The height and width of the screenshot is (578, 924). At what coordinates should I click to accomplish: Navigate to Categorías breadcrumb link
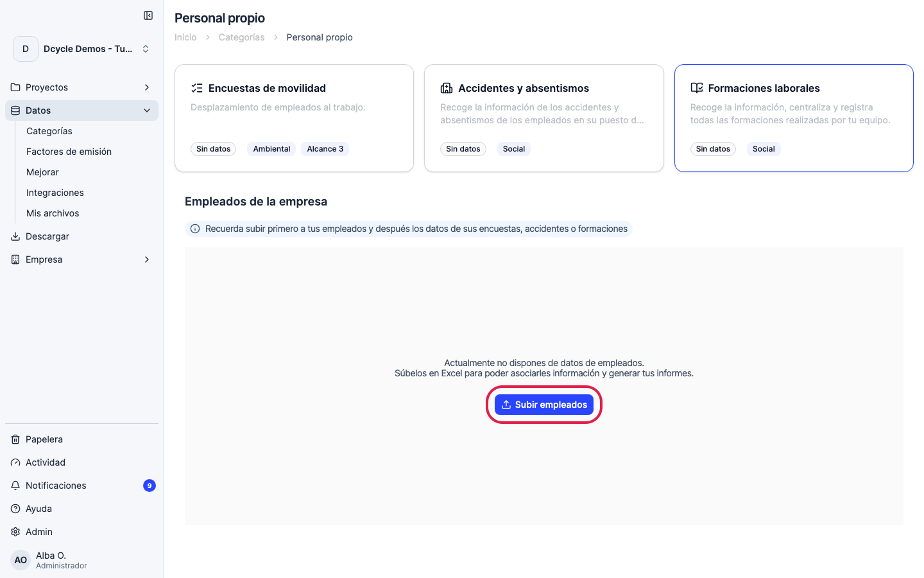[241, 37]
